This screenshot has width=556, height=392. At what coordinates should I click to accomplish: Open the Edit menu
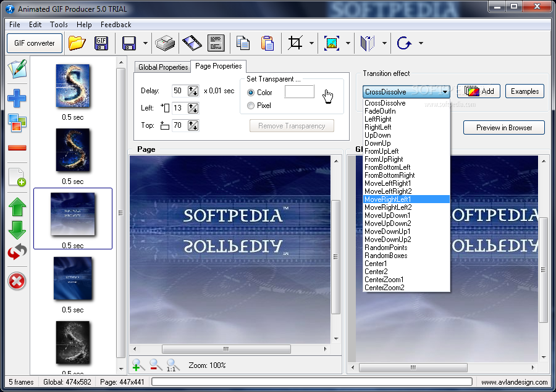[x=35, y=25]
